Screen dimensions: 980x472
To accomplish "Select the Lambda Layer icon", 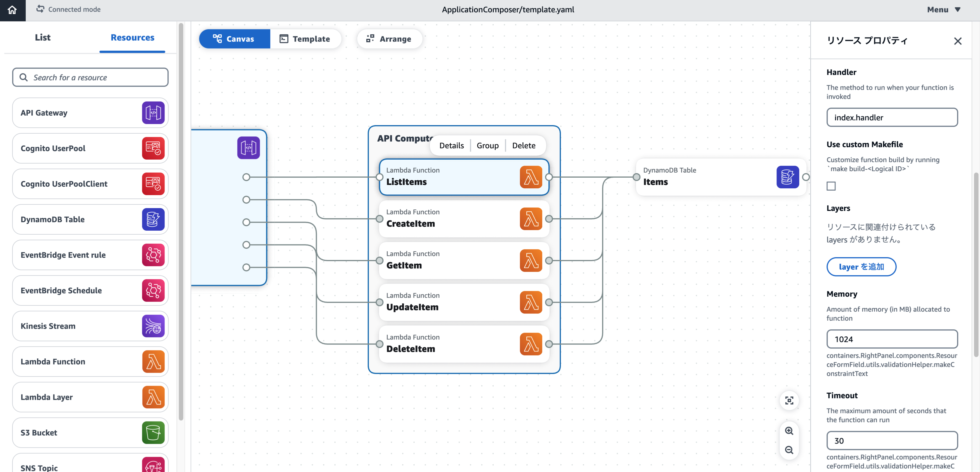I will click(153, 397).
